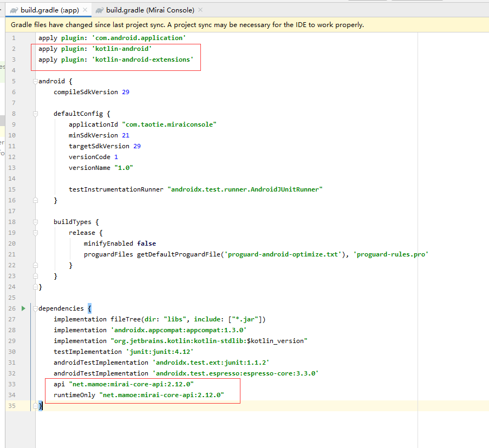Click kotlin-stdlib dependency string

209,341
